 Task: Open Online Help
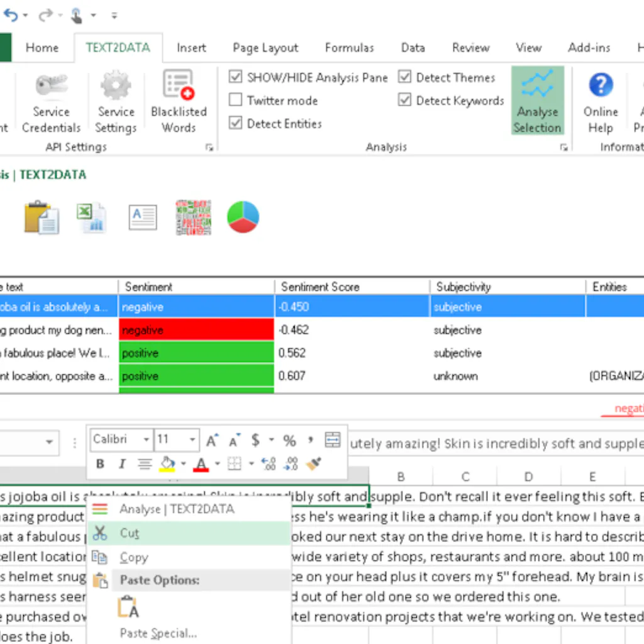[600, 101]
